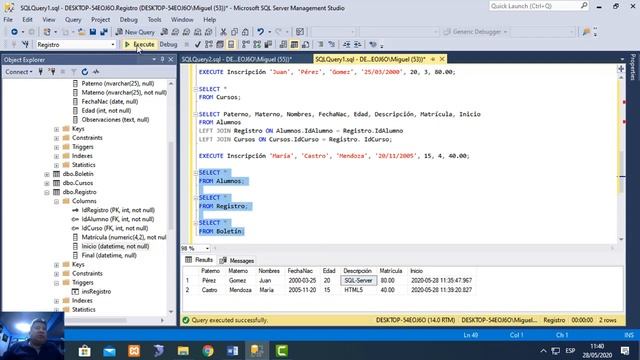
Task: Toggle auto-hide pin on Object Explorer
Action: click(x=162, y=60)
